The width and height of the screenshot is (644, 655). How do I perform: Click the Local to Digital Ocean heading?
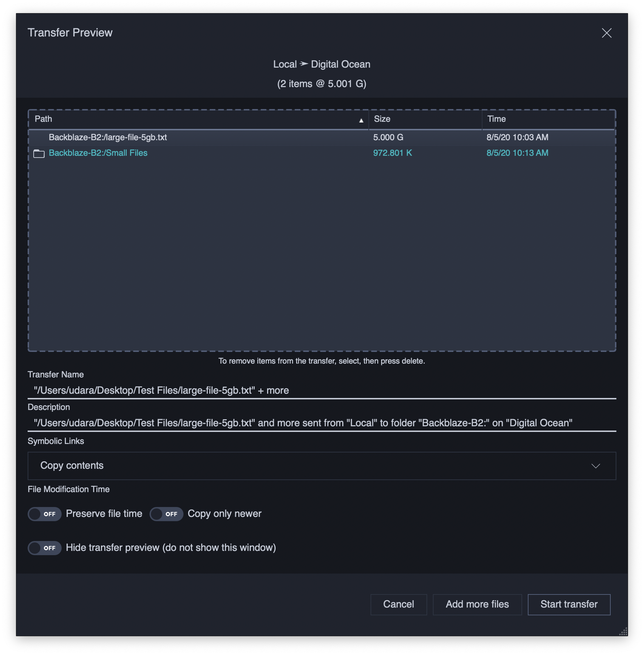[322, 64]
